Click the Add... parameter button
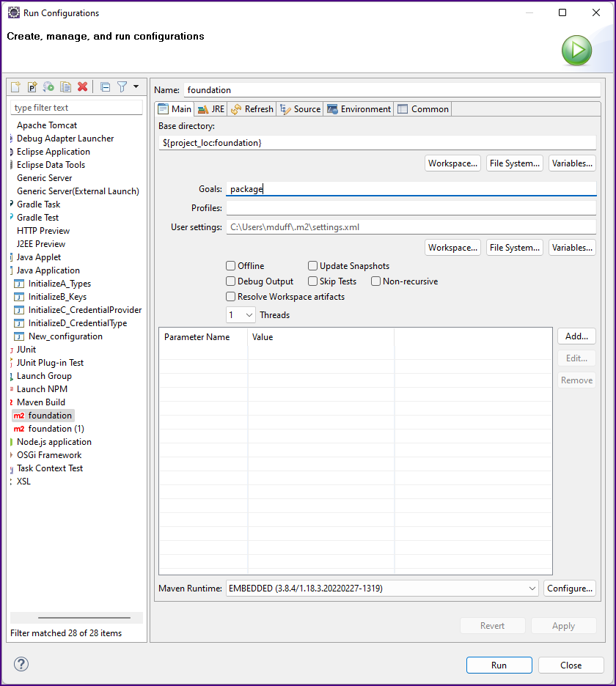The width and height of the screenshot is (616, 686). point(576,336)
